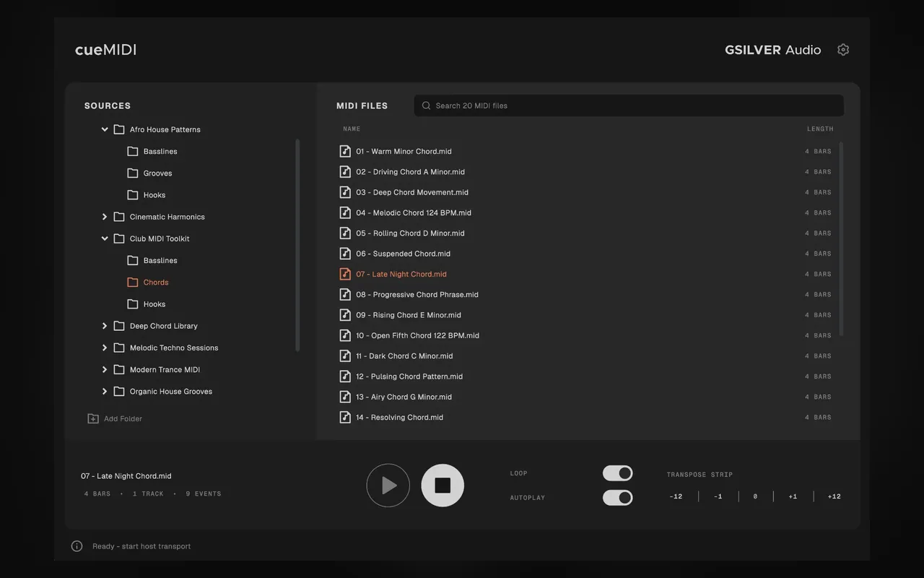Click the Play button

pos(388,486)
